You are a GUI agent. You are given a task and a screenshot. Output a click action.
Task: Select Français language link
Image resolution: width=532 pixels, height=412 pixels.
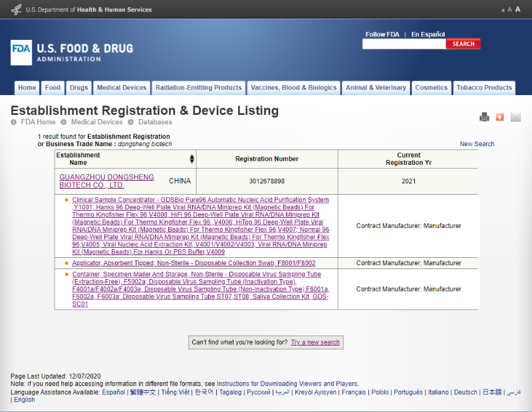coord(354,392)
